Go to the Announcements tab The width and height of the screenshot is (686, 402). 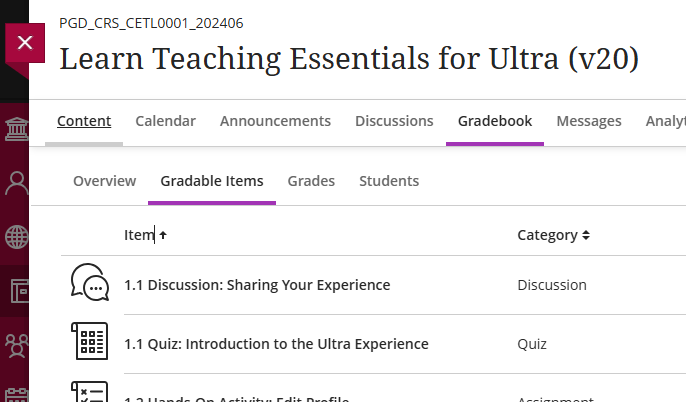[275, 121]
